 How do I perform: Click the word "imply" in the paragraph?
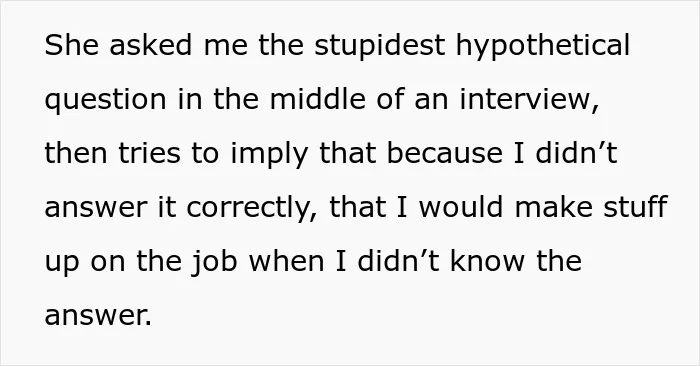coord(270,154)
